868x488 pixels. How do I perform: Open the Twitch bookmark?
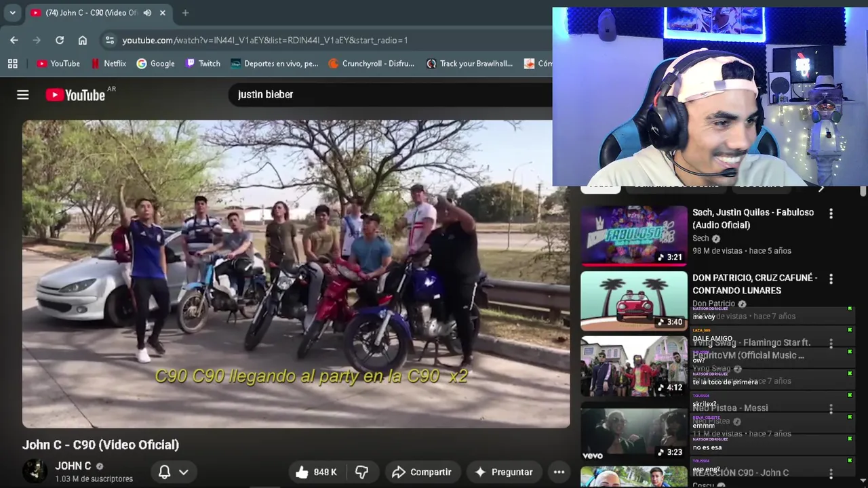point(203,63)
